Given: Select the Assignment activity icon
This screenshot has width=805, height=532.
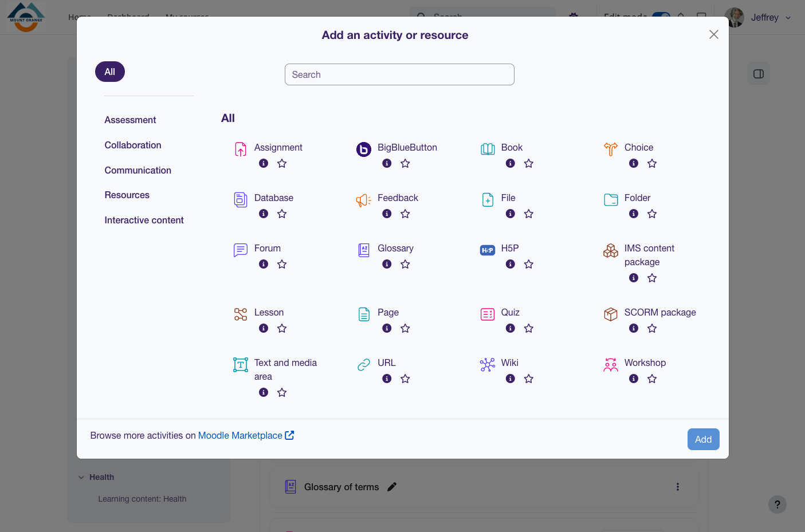Looking at the screenshot, I should tap(241, 149).
